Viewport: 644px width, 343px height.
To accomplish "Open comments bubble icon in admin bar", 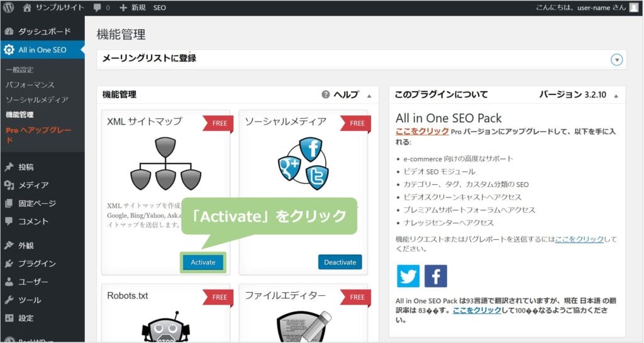I will tap(97, 8).
